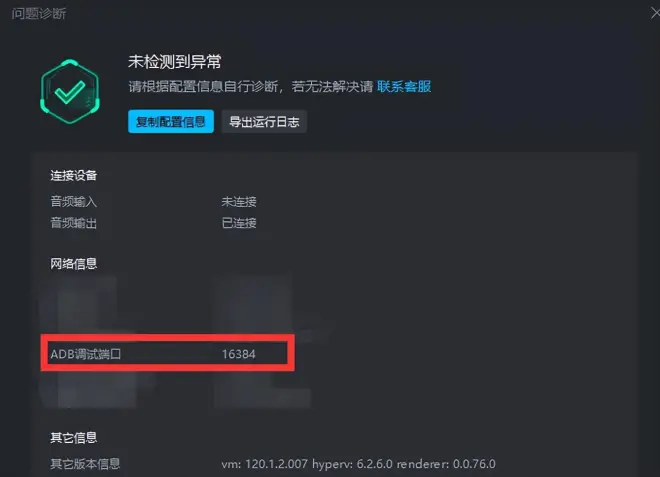Click the 未连接 status value
660x477 pixels.
tap(239, 202)
